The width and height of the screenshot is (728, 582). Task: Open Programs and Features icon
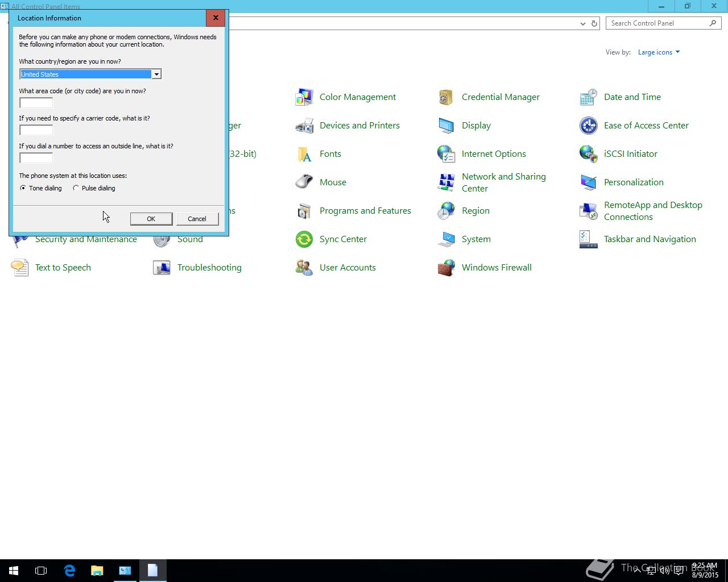point(304,211)
